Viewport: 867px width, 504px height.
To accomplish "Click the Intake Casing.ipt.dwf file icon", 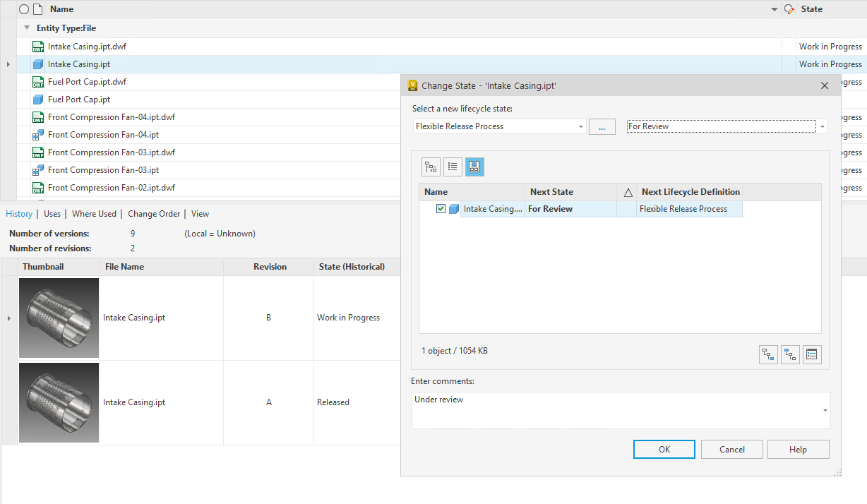I will pos(37,46).
